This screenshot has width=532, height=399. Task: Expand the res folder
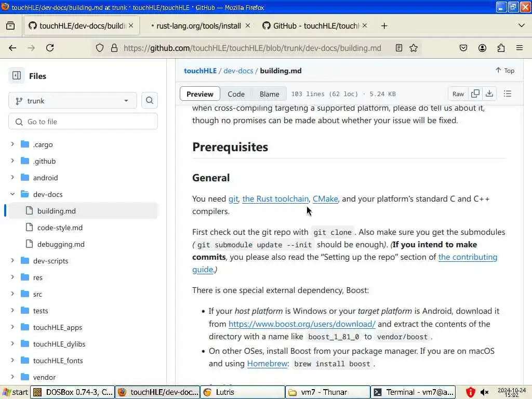[12, 277]
